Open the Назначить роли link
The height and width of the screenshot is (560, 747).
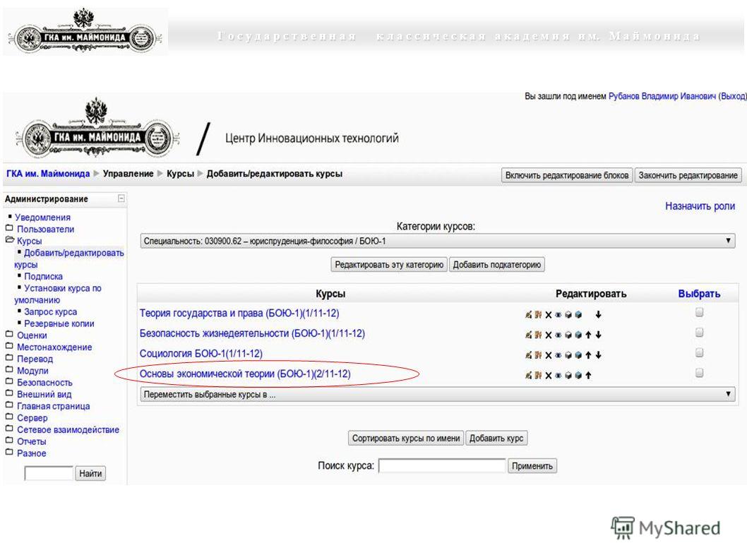coord(700,206)
